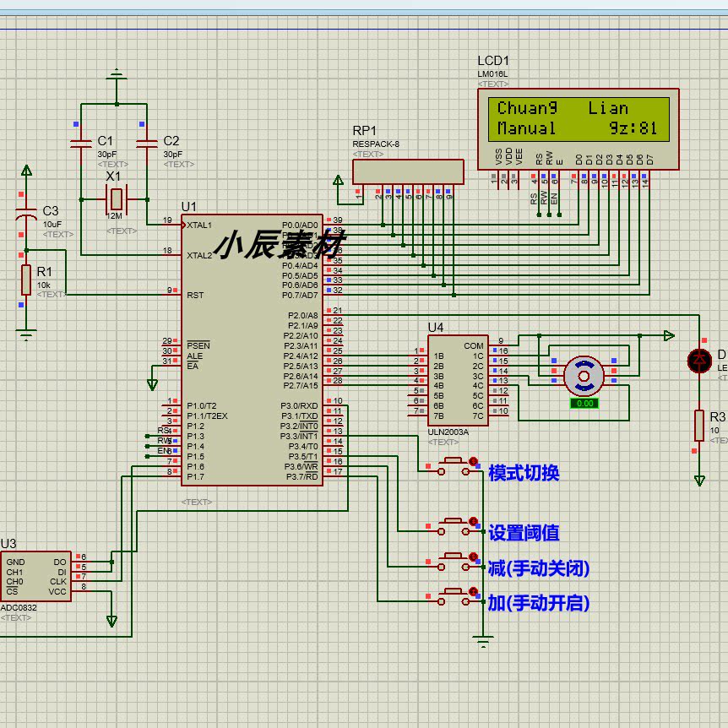The height and width of the screenshot is (728, 728).
Task: Click the U4 reference label
Action: pos(436,328)
